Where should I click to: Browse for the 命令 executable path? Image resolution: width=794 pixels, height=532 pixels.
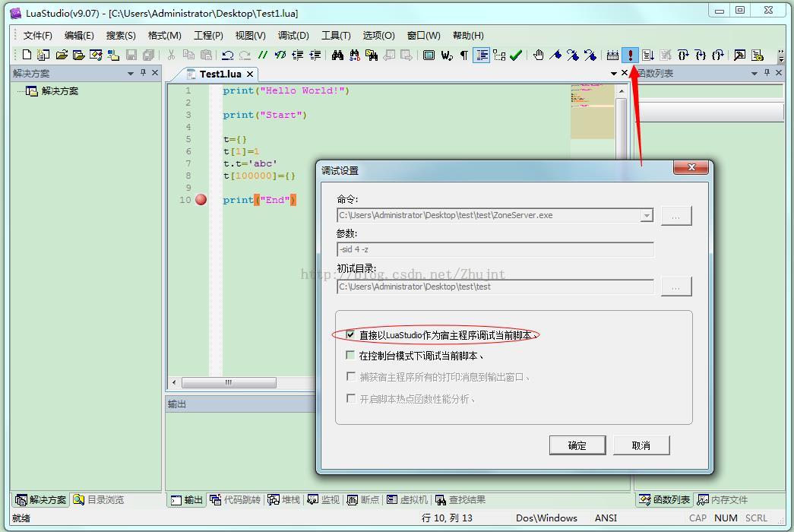(676, 216)
